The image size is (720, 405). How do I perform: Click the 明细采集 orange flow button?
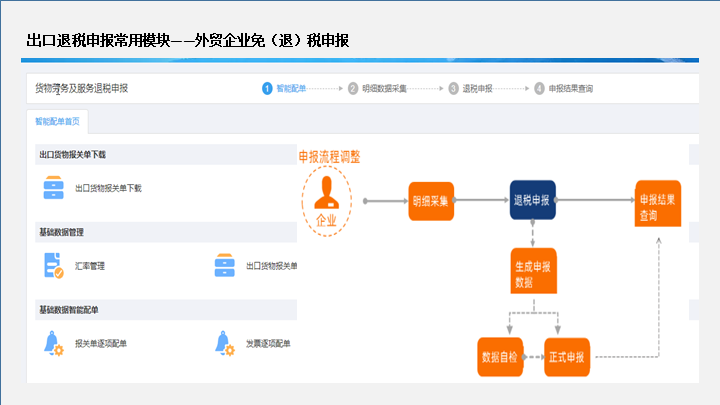(431, 201)
